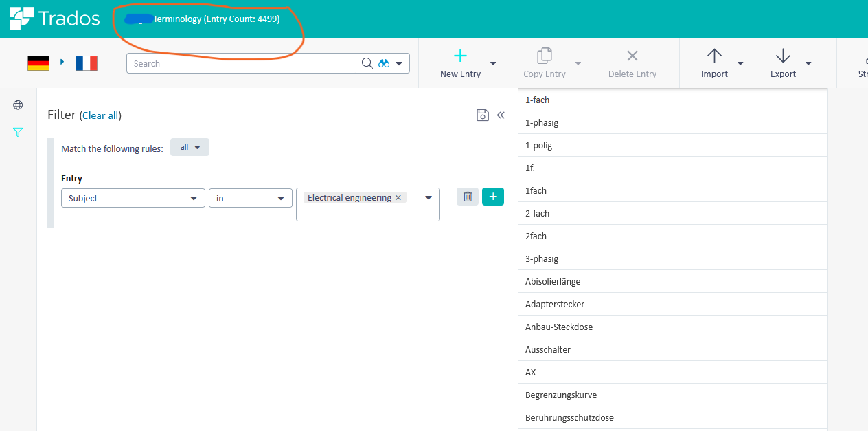Select the '1-fach' entry
The height and width of the screenshot is (431, 868).
672,100
